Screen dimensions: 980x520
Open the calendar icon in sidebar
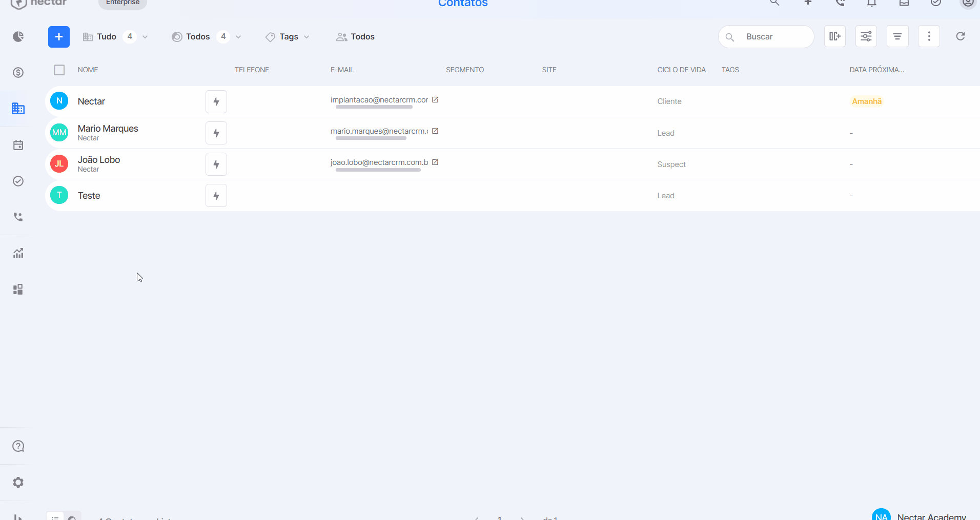click(18, 145)
